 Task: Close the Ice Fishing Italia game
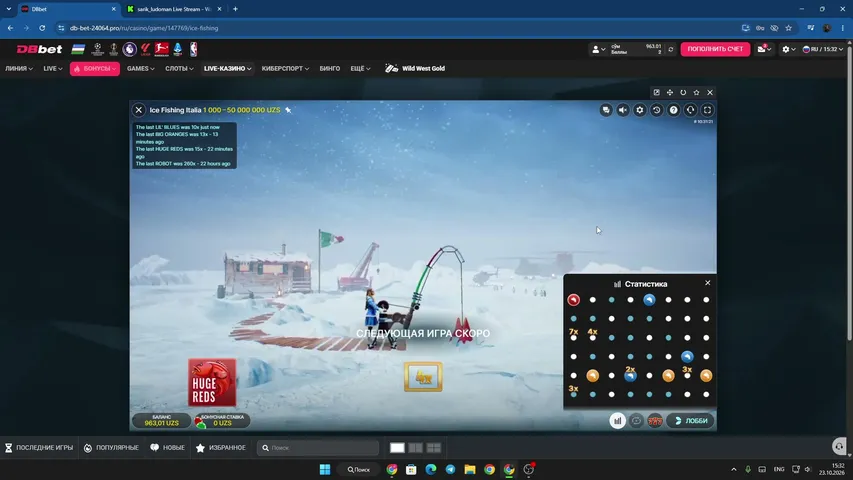point(139,110)
